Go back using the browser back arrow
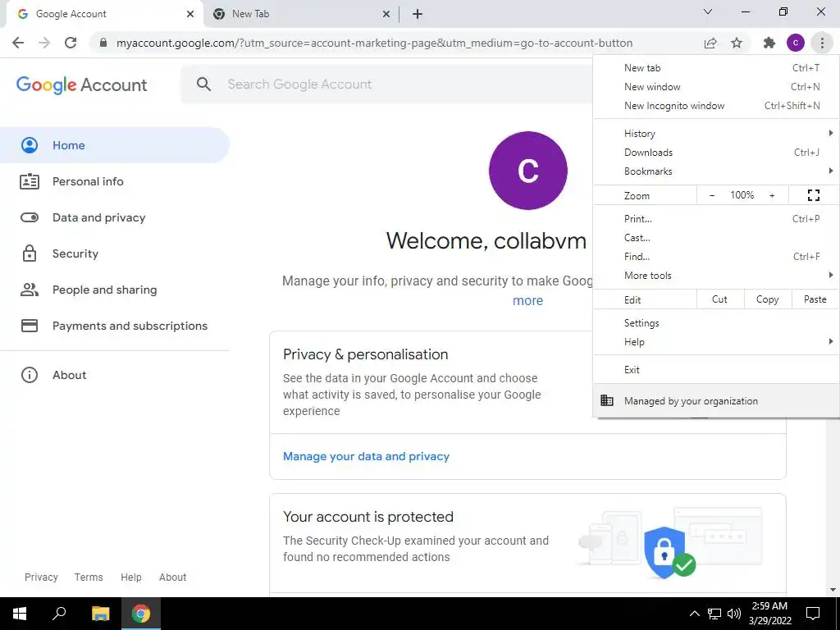 18,43
